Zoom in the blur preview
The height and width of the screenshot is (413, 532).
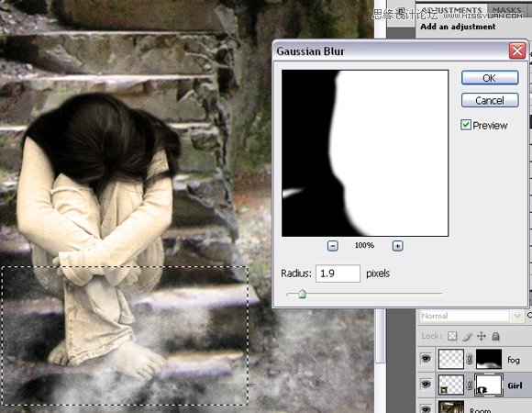[398, 246]
